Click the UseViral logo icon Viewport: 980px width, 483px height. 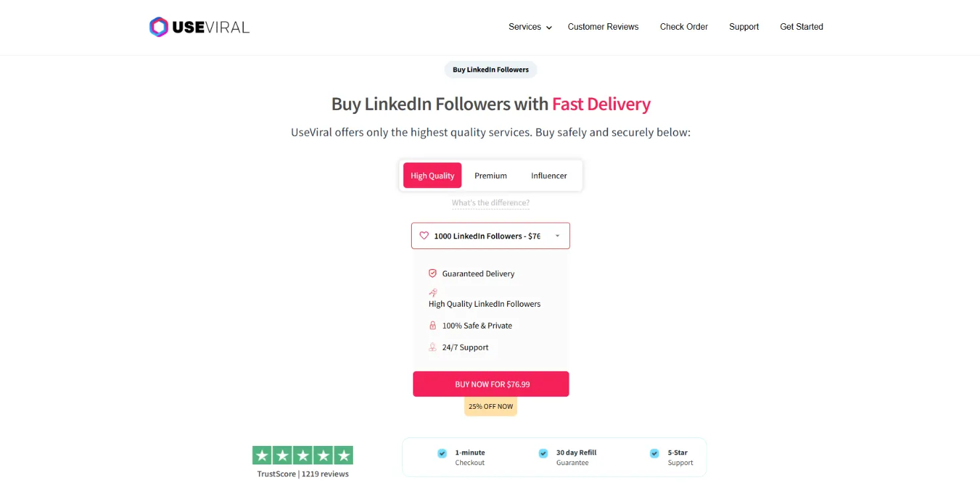coord(158,27)
